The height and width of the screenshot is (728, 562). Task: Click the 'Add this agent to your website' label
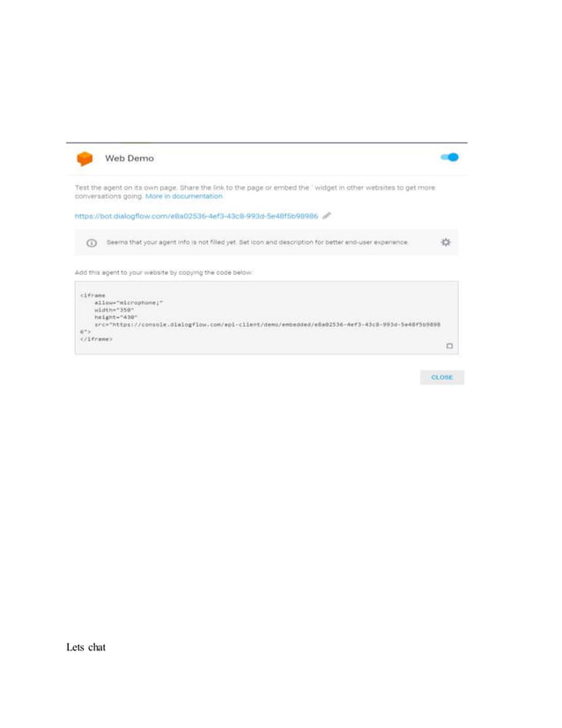click(x=163, y=272)
